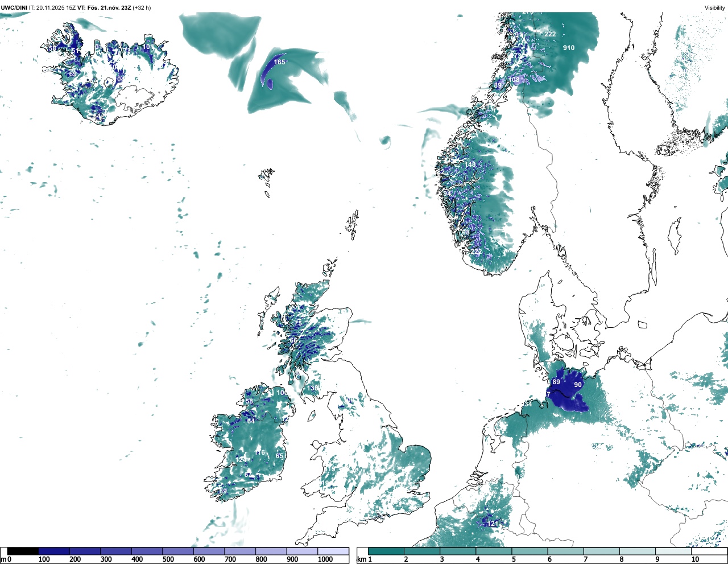Click the '800' tick label on the metres legend

261,559
